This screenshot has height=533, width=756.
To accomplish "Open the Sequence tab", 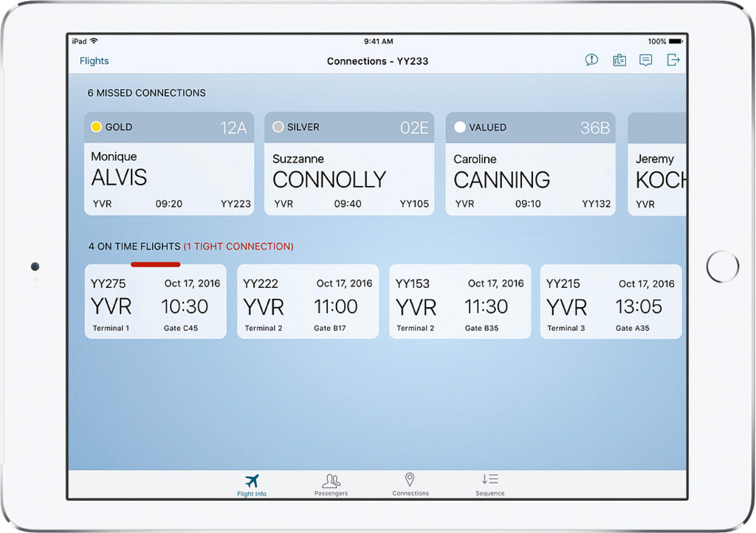I will point(490,485).
